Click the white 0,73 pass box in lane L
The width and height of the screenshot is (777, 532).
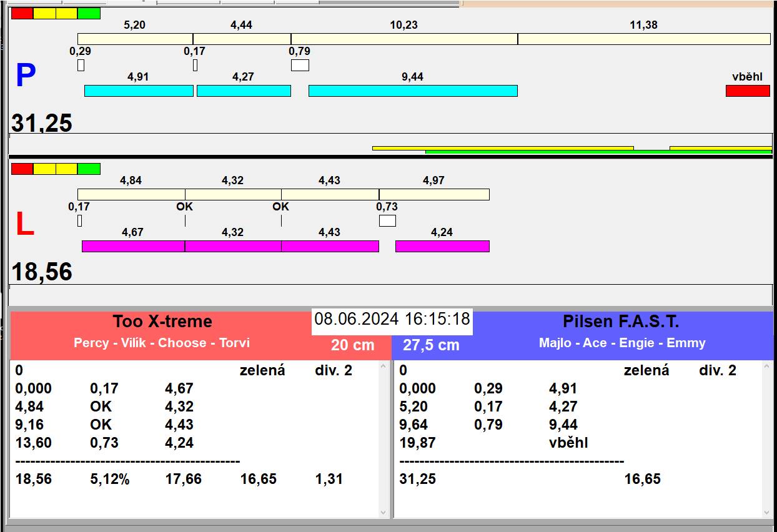[x=387, y=220]
